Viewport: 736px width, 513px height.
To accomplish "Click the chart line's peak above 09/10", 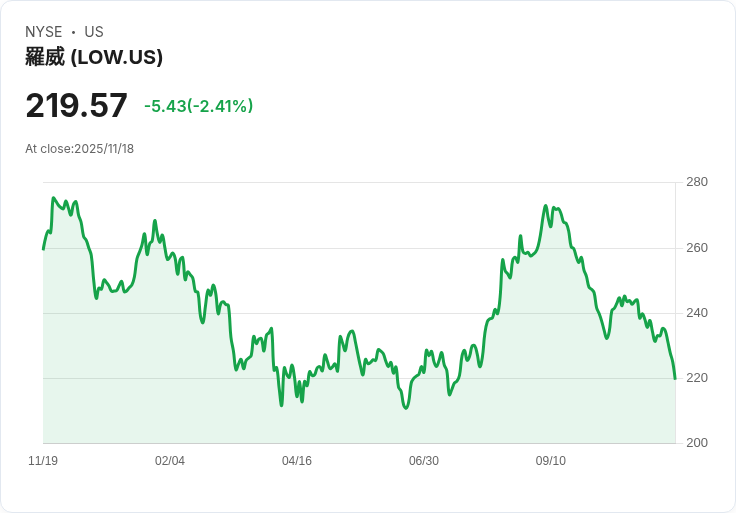I will click(x=546, y=206).
